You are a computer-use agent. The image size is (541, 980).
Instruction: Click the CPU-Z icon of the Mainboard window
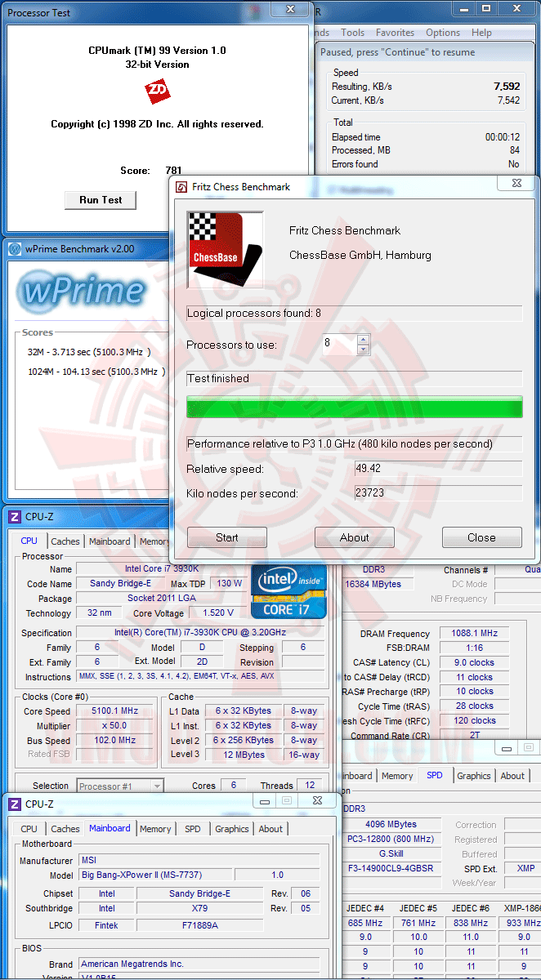[14, 804]
